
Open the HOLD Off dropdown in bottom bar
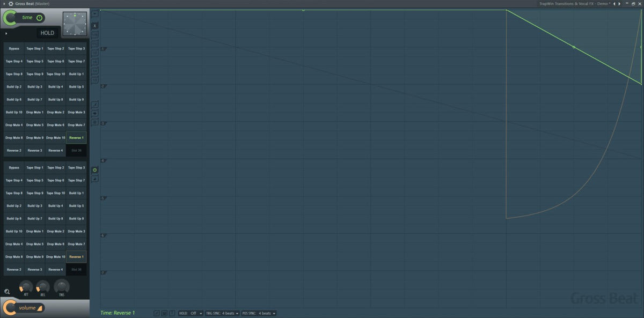point(191,313)
